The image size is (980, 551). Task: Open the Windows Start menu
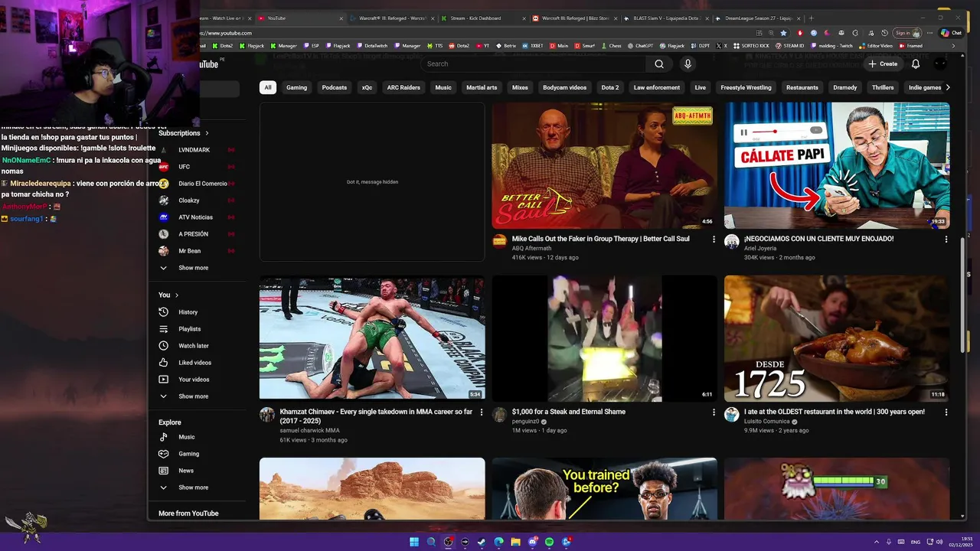[x=414, y=542]
